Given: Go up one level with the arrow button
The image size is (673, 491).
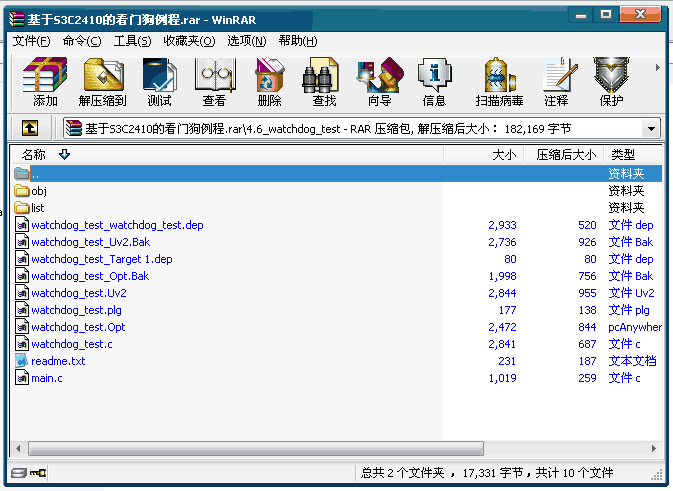Looking at the screenshot, I should point(30,128).
